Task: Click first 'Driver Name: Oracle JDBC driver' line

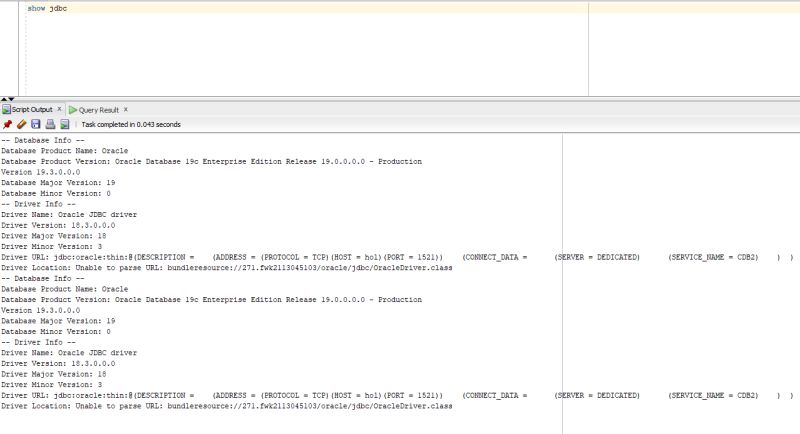Action: pyautogui.click(x=69, y=214)
